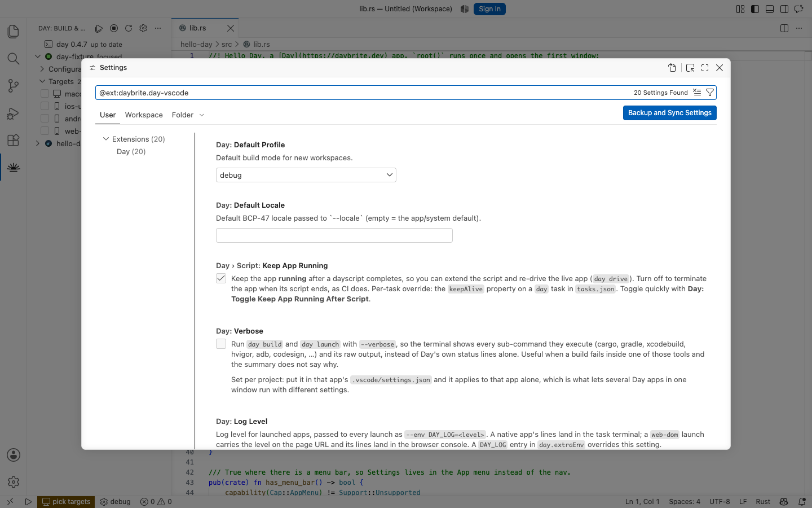The height and width of the screenshot is (508, 812).
Task: Expand the hello-day tree node
Action: click(38, 143)
